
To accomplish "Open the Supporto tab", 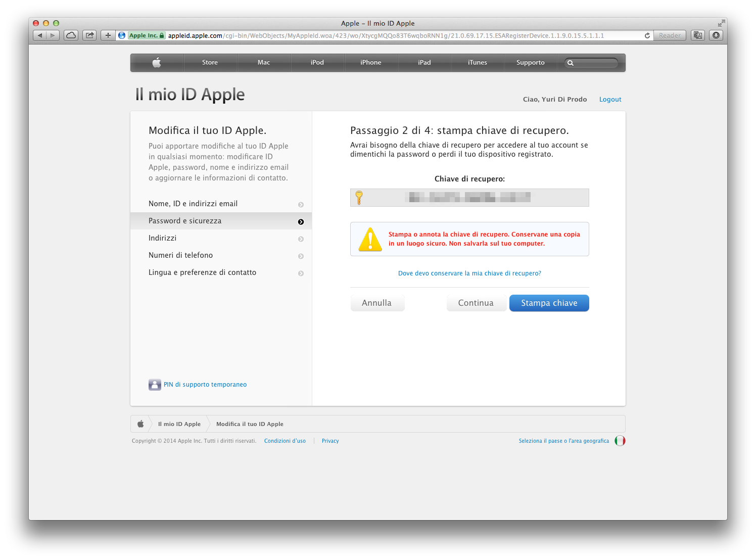I will click(x=531, y=63).
